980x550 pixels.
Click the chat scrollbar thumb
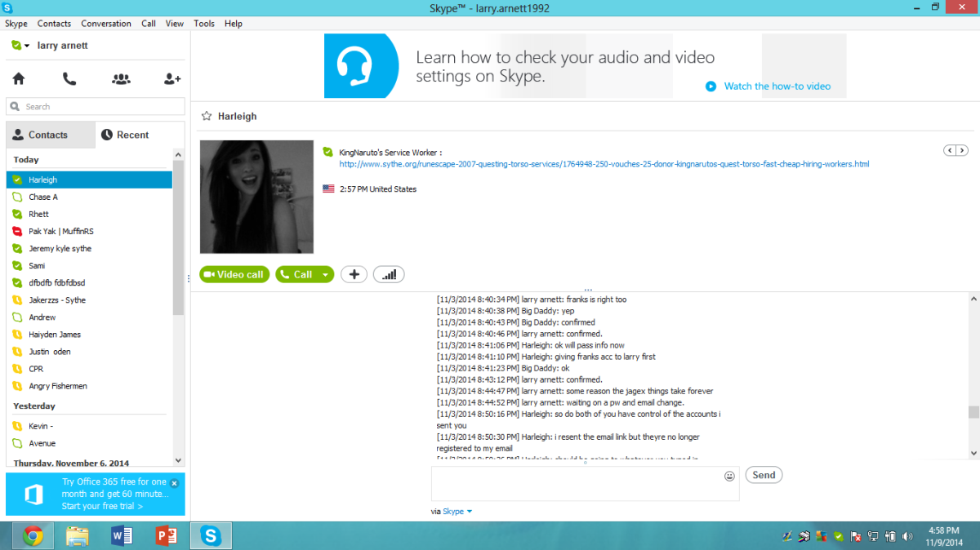click(x=973, y=412)
